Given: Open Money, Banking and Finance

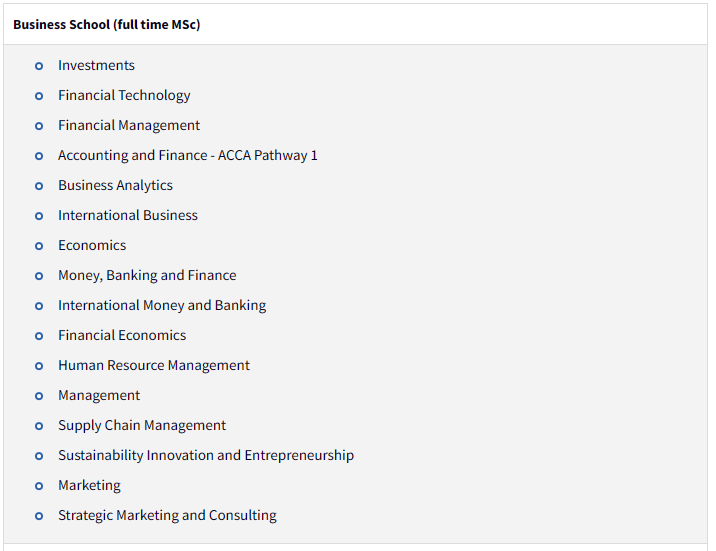Looking at the screenshot, I should (147, 275).
